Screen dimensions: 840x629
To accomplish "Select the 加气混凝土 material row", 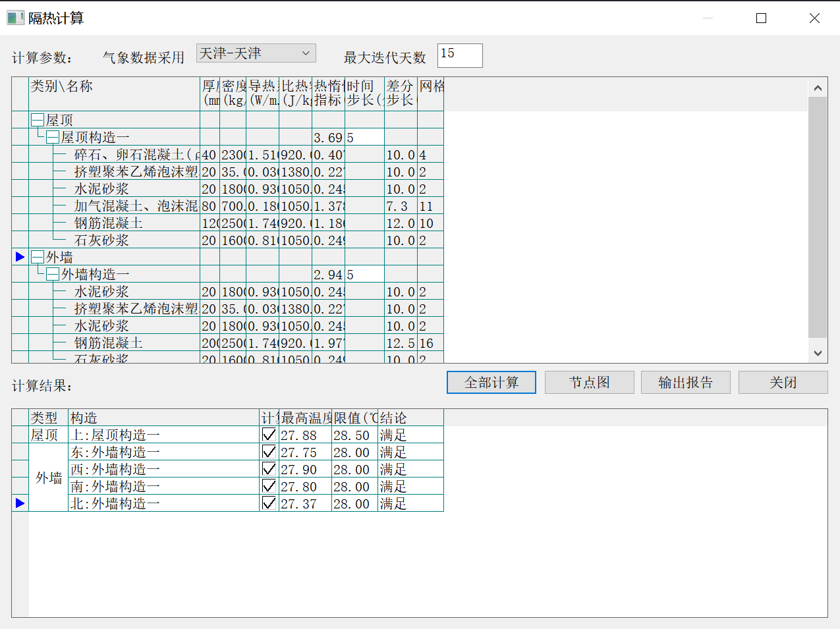I will [x=135, y=206].
